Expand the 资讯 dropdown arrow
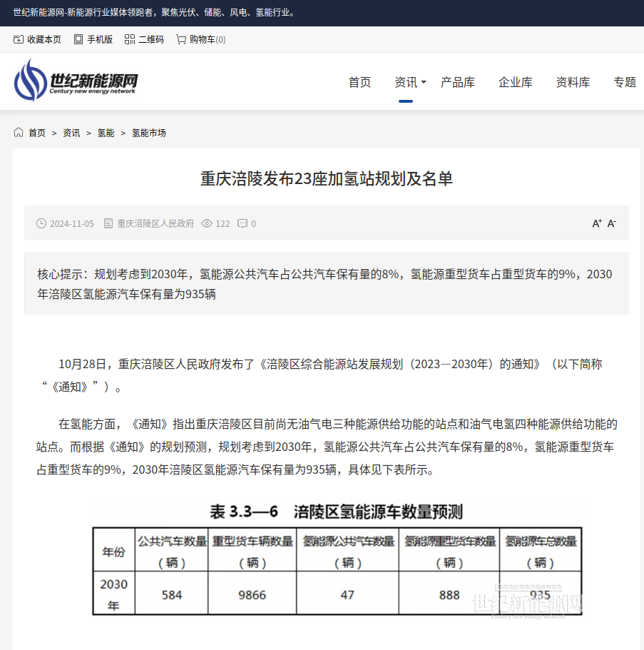The width and height of the screenshot is (644, 650). [424, 83]
